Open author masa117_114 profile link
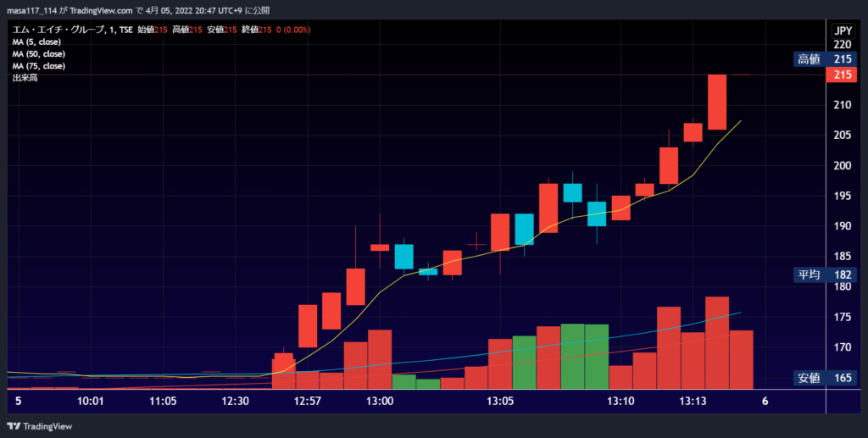 [31, 10]
